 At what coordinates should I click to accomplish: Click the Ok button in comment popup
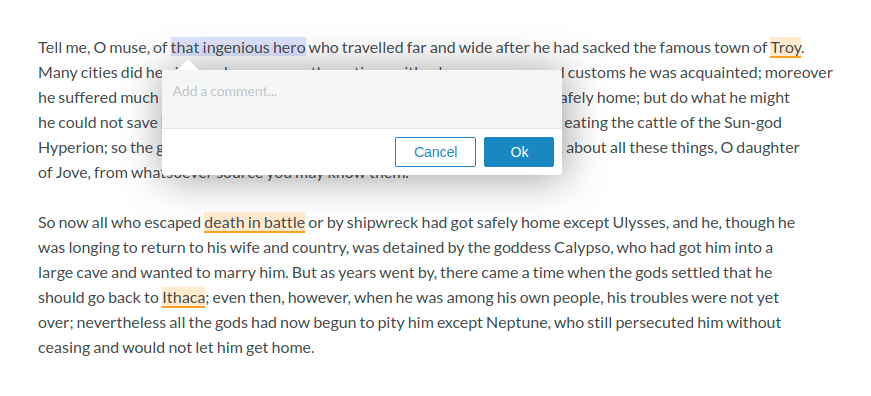(519, 152)
